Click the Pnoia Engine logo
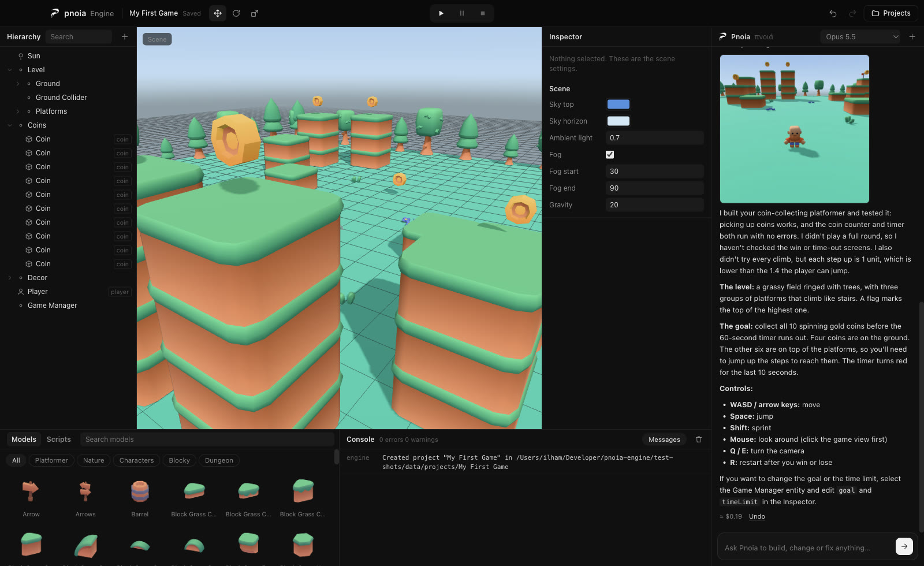 pos(81,13)
